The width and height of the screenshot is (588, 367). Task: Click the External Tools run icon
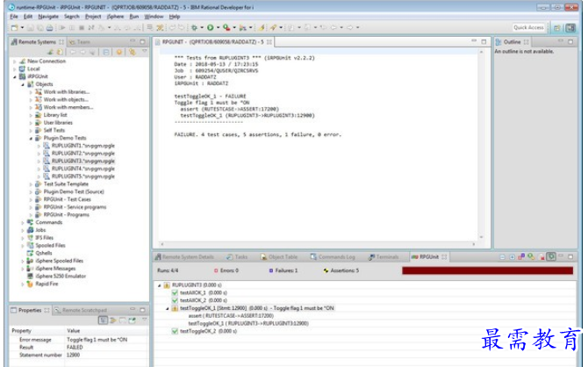(226, 27)
